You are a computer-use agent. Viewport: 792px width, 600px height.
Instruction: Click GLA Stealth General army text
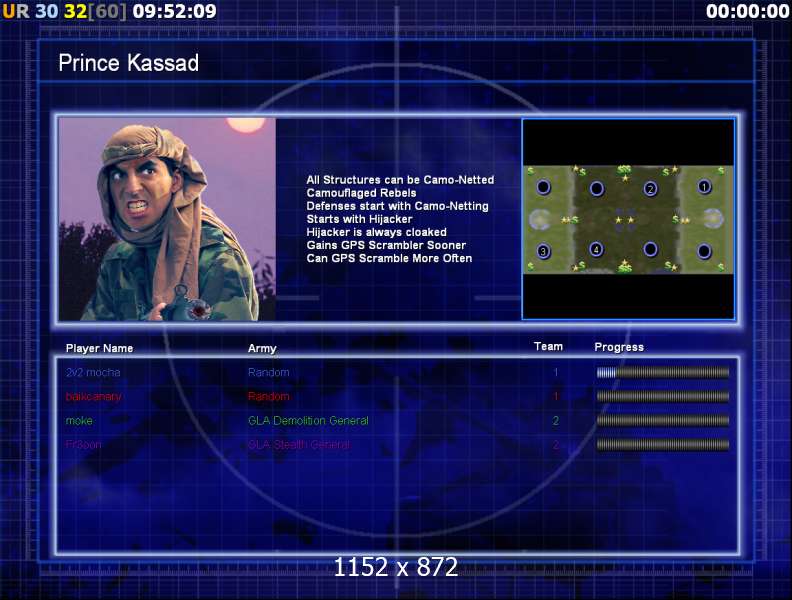click(299, 444)
